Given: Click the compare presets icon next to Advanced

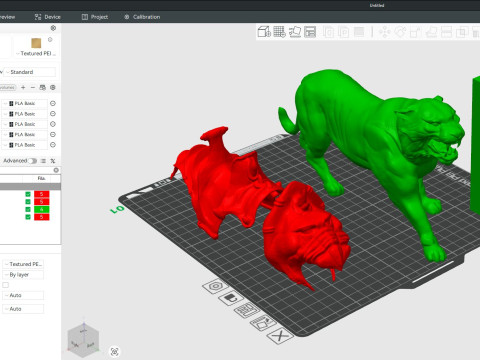Looking at the screenshot, I should pos(53,161).
